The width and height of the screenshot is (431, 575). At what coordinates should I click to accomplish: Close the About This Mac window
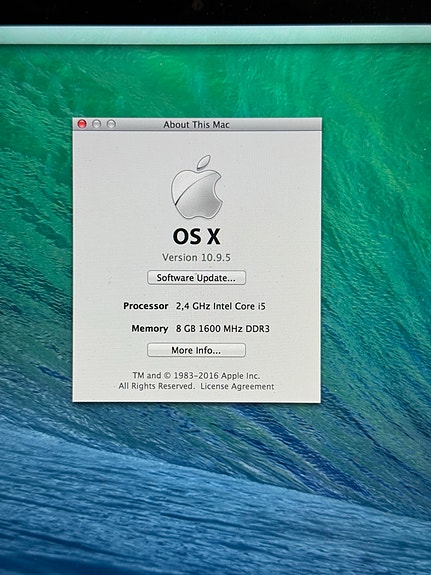click(x=82, y=124)
